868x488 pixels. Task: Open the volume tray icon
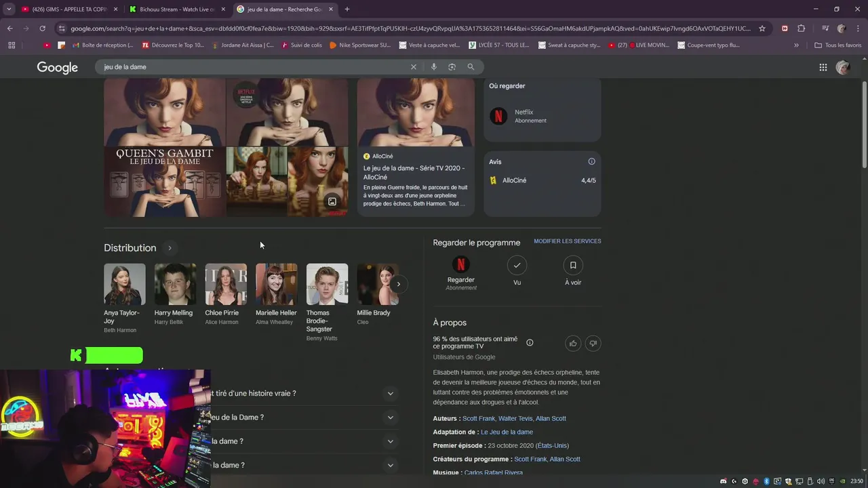[821, 481]
